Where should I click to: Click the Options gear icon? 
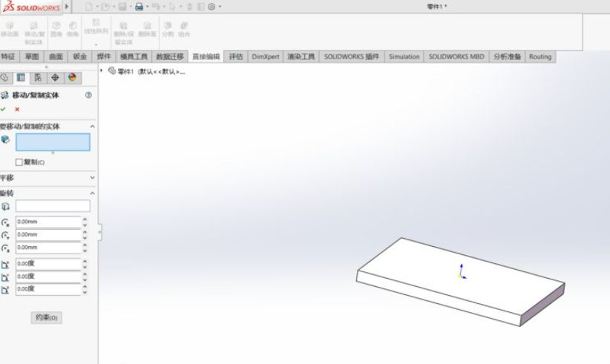point(211,7)
